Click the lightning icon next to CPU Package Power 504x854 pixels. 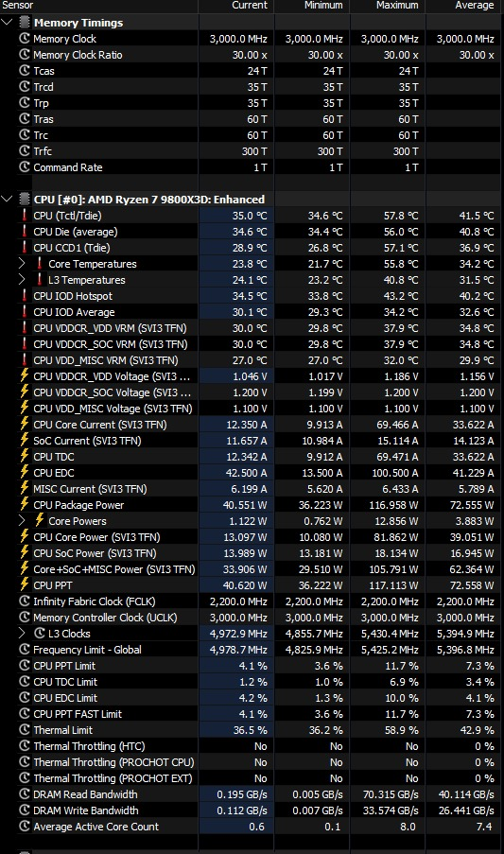tap(25, 504)
